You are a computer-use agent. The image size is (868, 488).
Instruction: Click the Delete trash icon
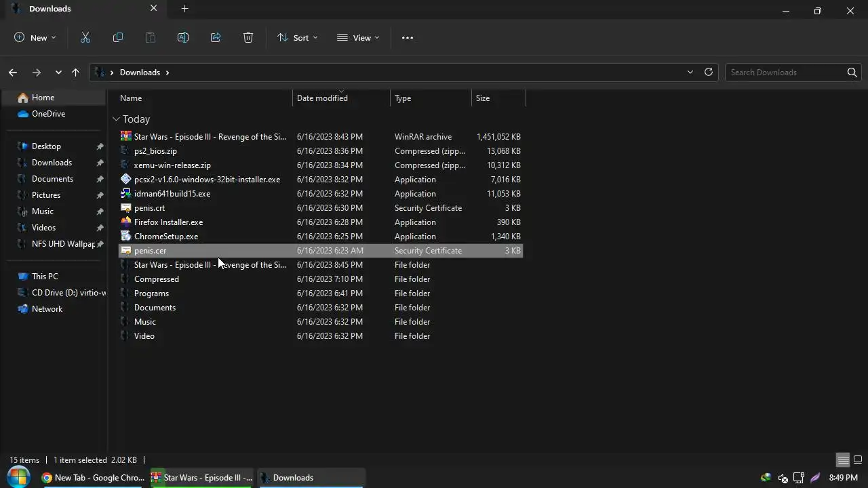pyautogui.click(x=248, y=38)
